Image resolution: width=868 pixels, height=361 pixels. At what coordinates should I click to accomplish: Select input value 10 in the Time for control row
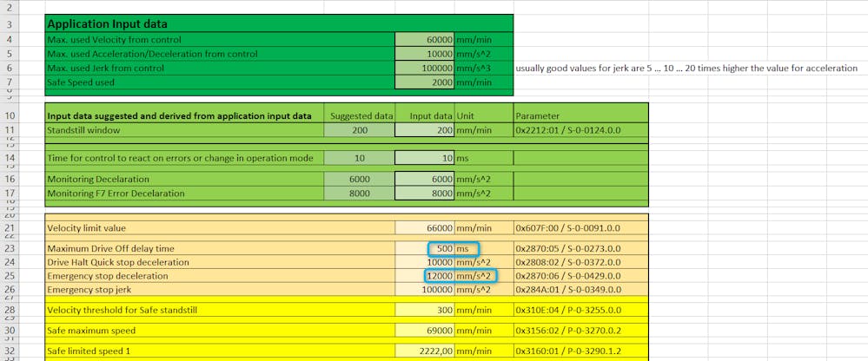point(425,158)
